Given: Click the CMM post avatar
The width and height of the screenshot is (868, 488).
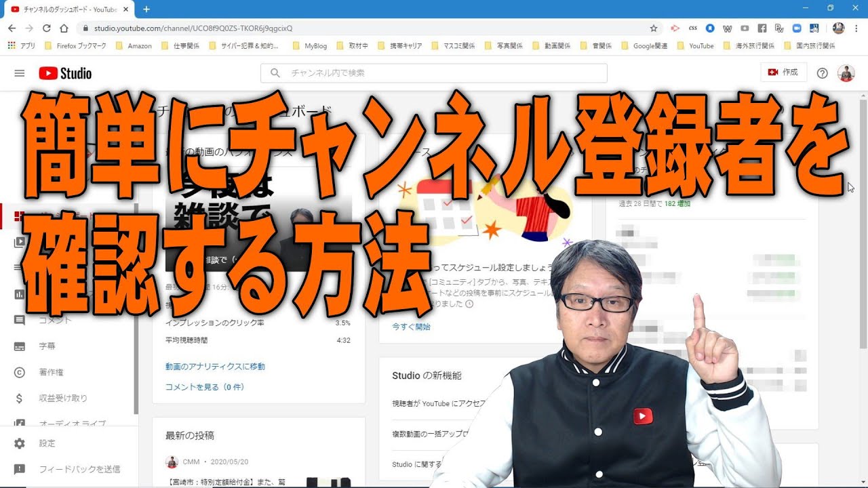Looking at the screenshot, I should point(172,462).
